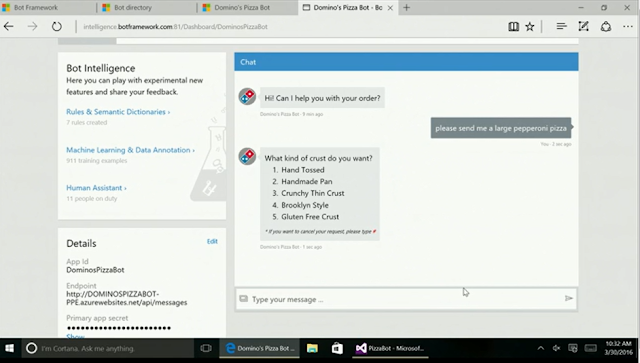Click the address bar URL
The image size is (640, 363).
point(176,27)
